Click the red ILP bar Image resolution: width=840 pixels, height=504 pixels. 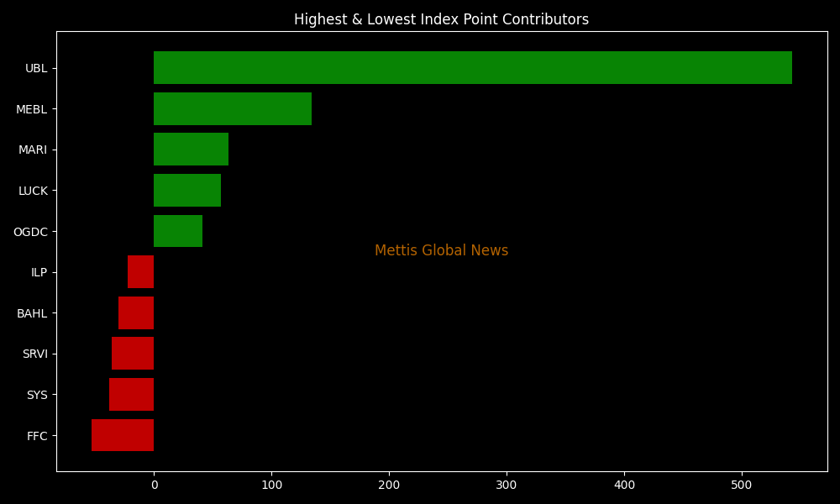coord(141,272)
